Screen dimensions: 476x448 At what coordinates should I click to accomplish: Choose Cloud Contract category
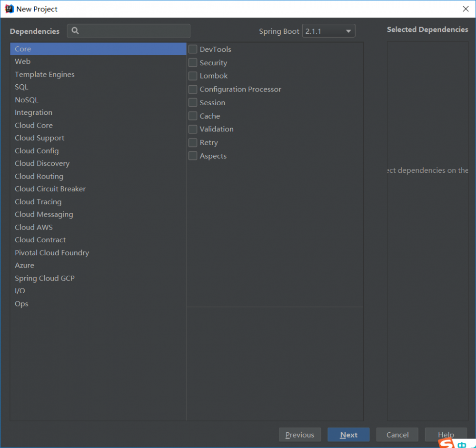pyautogui.click(x=98, y=240)
